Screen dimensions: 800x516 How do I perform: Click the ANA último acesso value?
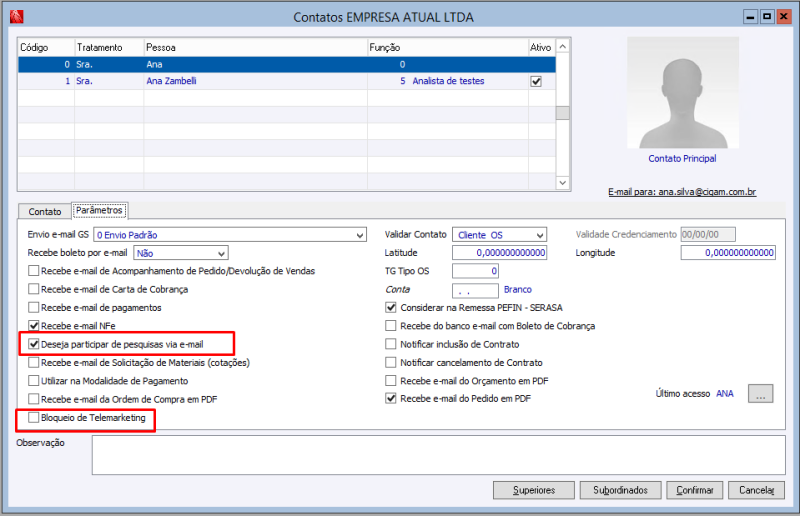point(724,394)
